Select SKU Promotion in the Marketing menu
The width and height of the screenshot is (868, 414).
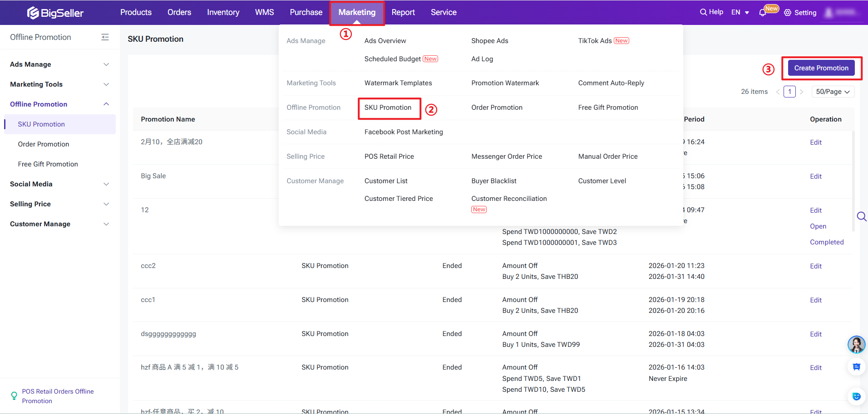388,107
